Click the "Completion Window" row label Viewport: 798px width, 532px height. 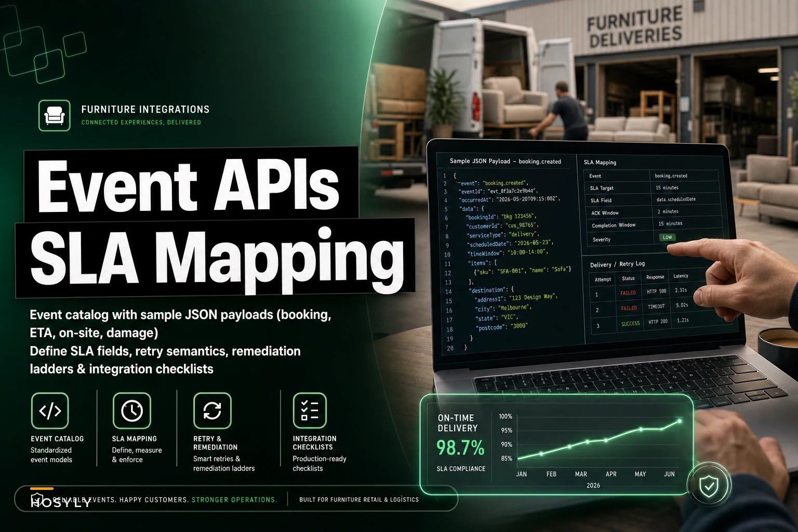(614, 225)
